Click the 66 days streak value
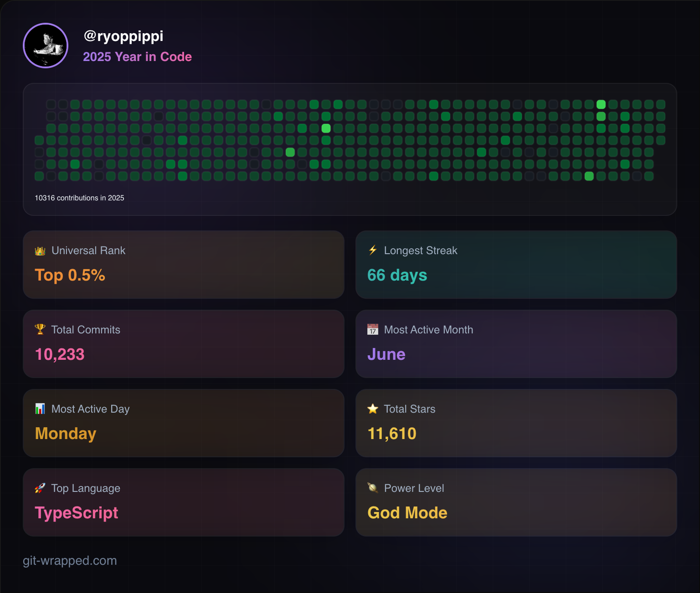 click(397, 275)
